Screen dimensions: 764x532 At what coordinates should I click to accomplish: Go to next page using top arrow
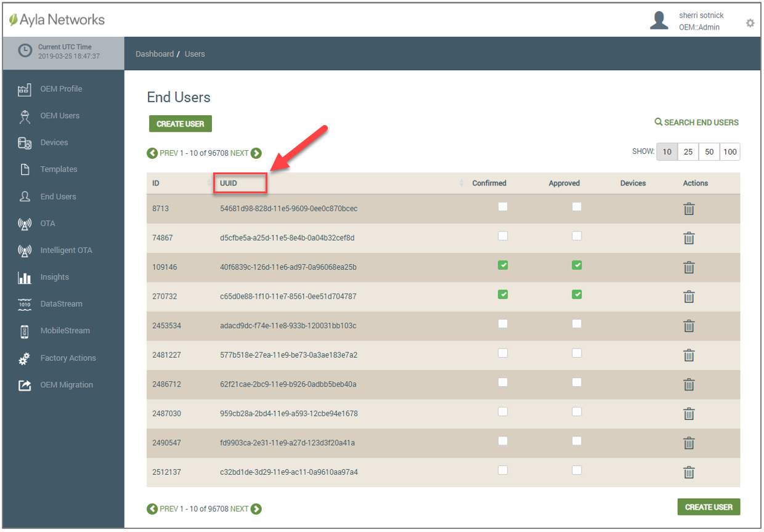[256, 153]
